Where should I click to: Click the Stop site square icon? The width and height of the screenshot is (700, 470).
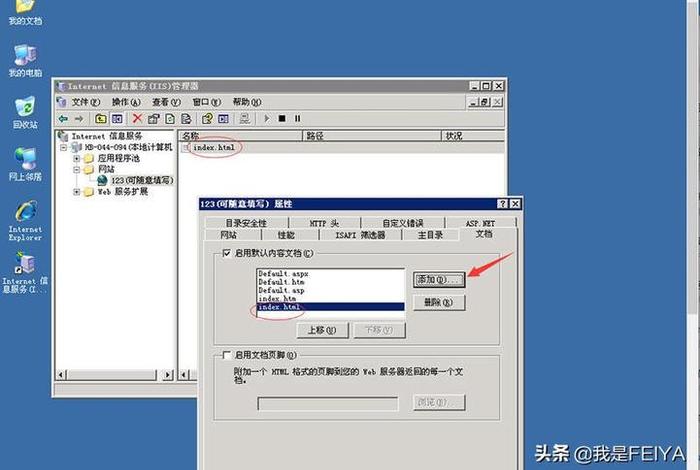282,119
